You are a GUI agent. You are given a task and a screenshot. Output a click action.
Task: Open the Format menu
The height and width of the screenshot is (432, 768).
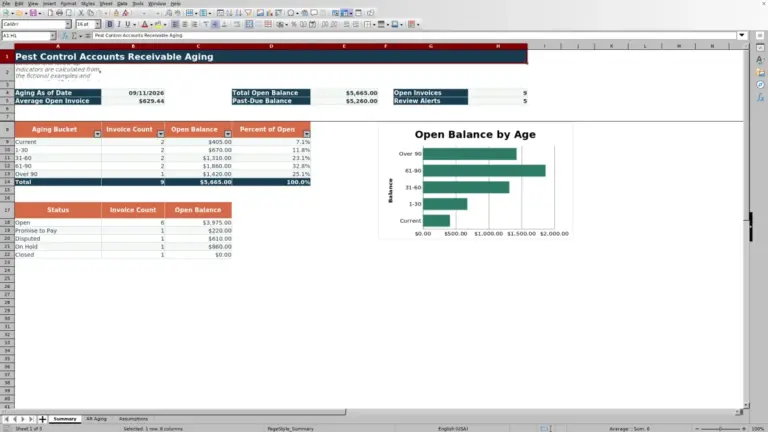click(x=68, y=3)
